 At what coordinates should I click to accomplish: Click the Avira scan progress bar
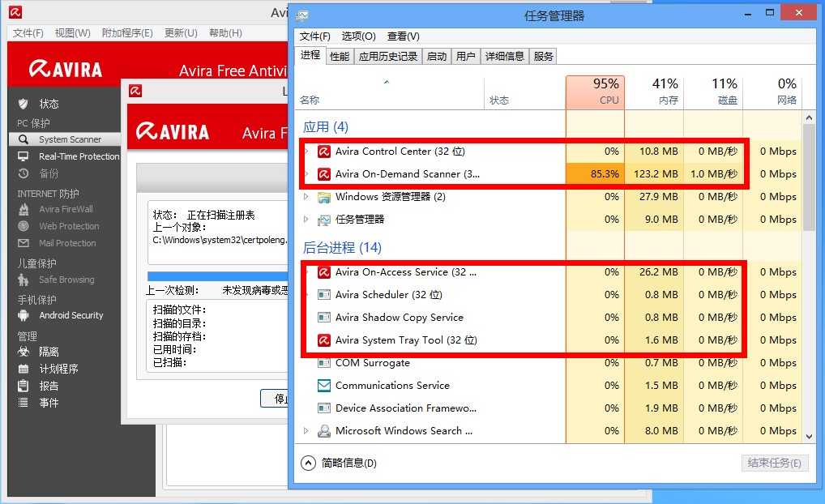(x=218, y=276)
